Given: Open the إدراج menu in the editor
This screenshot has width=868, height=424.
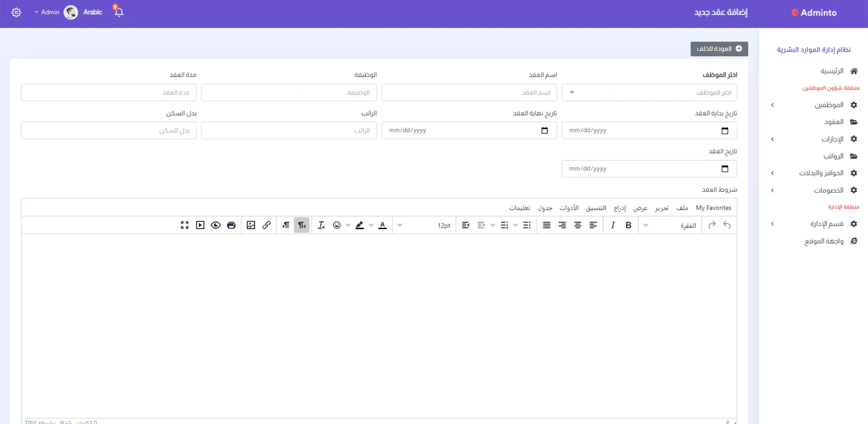Looking at the screenshot, I should click(619, 208).
